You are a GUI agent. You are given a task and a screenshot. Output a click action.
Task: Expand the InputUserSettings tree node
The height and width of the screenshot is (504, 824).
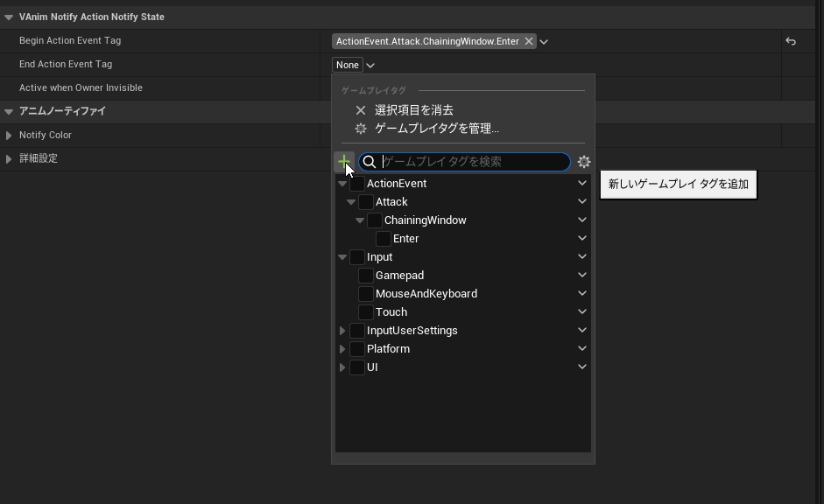click(342, 331)
